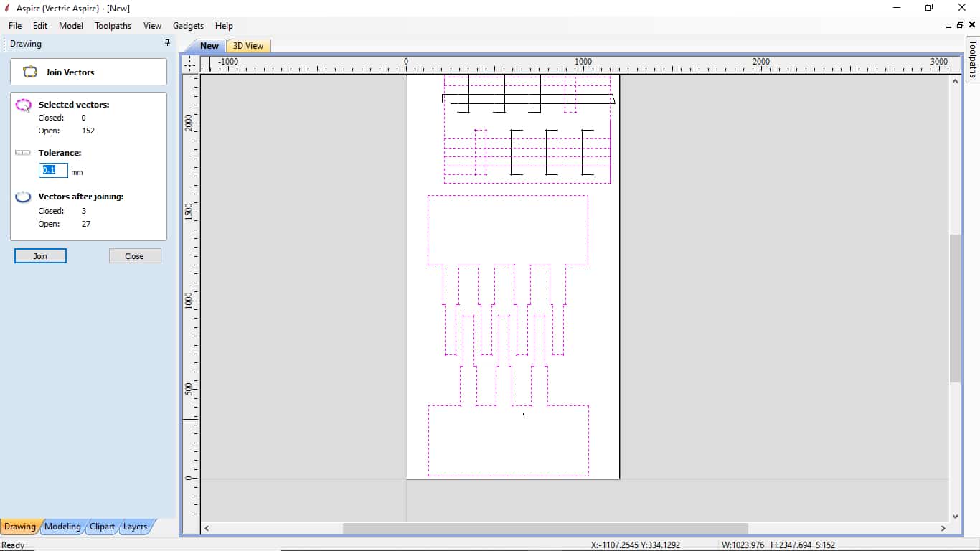Viewport: 980px width, 551px height.
Task: Click the Ready status text
Action: click(x=14, y=545)
